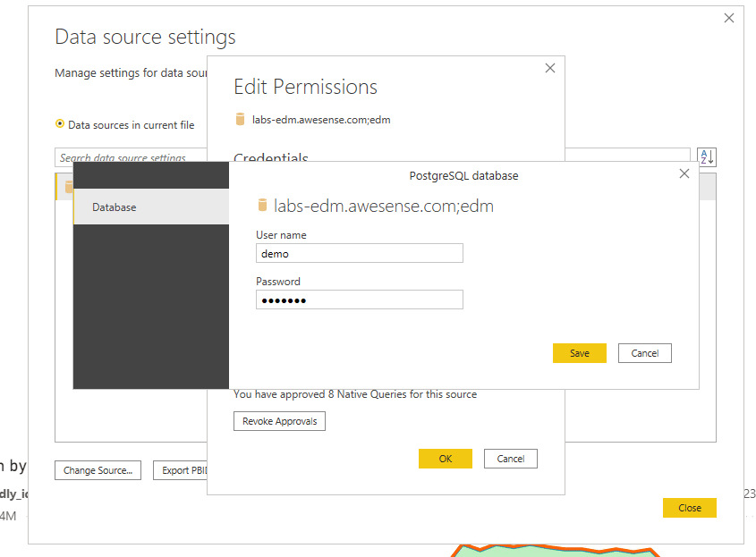Click the yellow Close button
Image resolution: width=756 pixels, height=557 pixels.
coord(690,508)
